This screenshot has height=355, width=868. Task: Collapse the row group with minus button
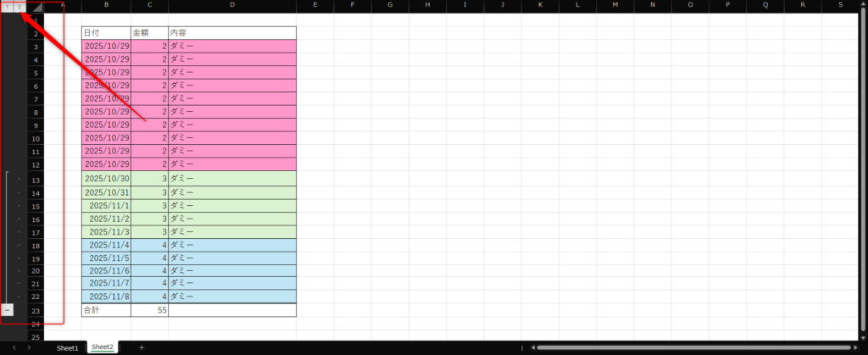tap(7, 310)
